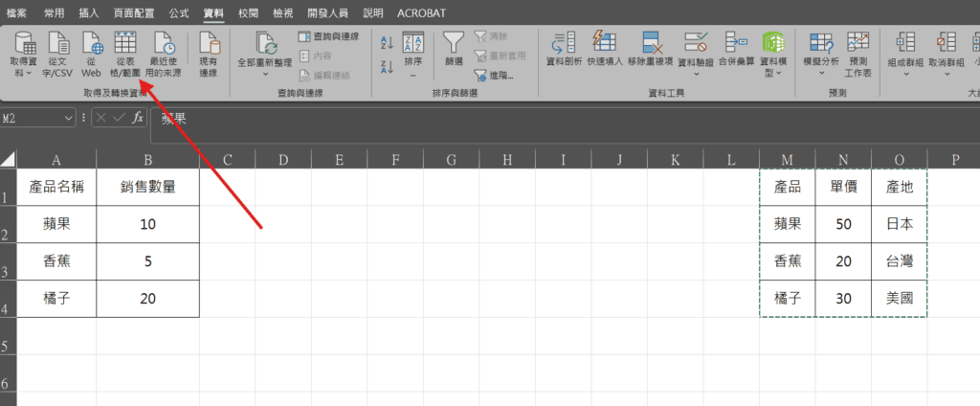Click 從文字/CSV import icon
The image size is (980, 406).
click(57, 45)
